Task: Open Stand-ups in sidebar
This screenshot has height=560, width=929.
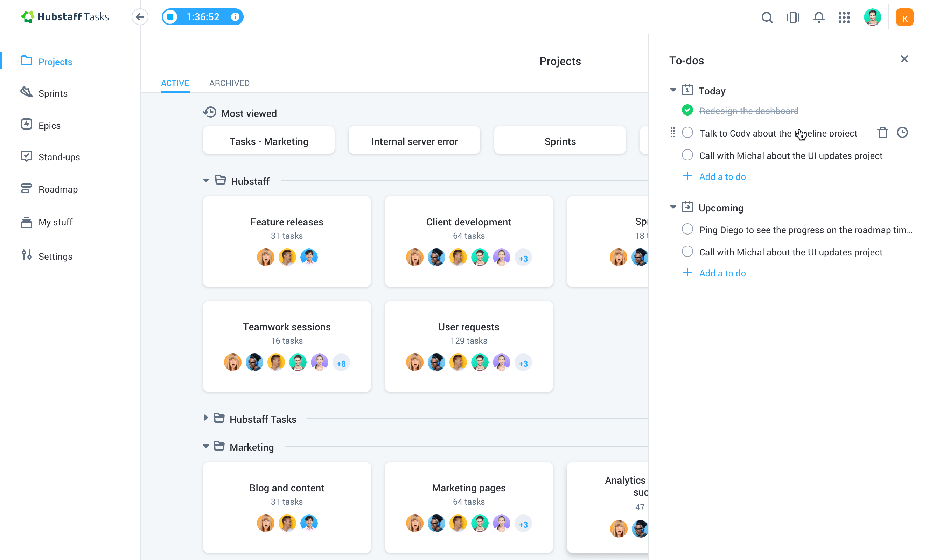Action: tap(50, 156)
